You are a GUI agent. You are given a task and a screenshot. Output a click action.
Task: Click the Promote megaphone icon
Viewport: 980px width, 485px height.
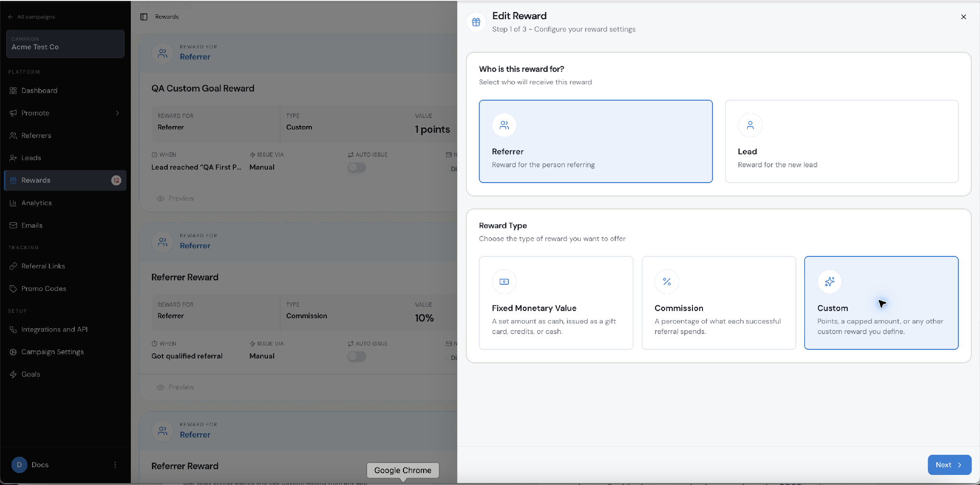(13, 113)
